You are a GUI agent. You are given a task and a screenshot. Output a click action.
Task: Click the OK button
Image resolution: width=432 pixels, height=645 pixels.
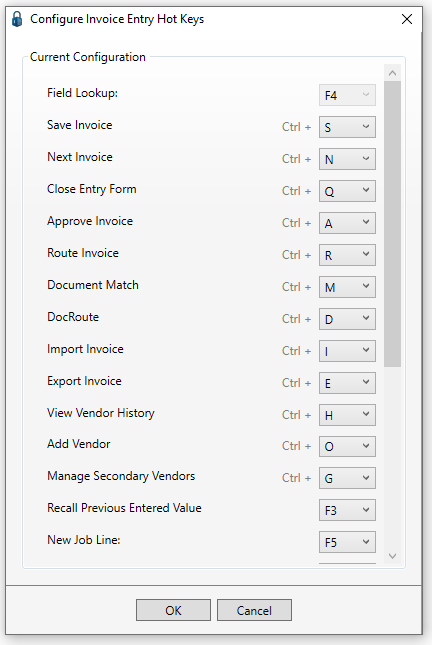pyautogui.click(x=173, y=610)
